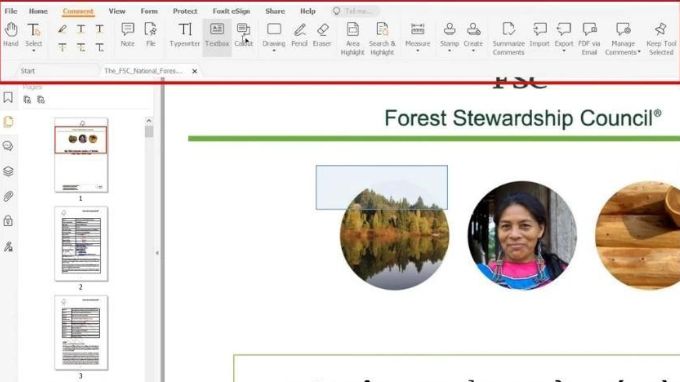Switch to the Home ribbon tab

coord(38,11)
